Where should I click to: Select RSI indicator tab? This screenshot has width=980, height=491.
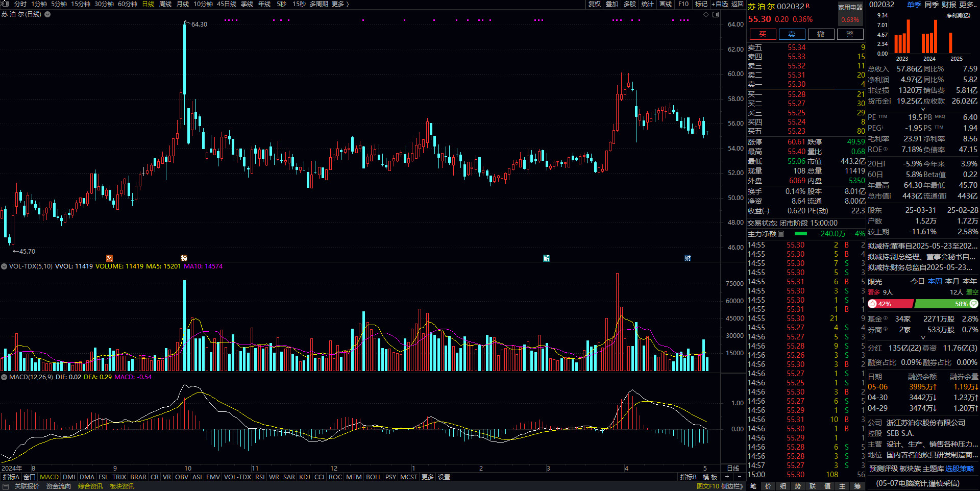pos(260,477)
